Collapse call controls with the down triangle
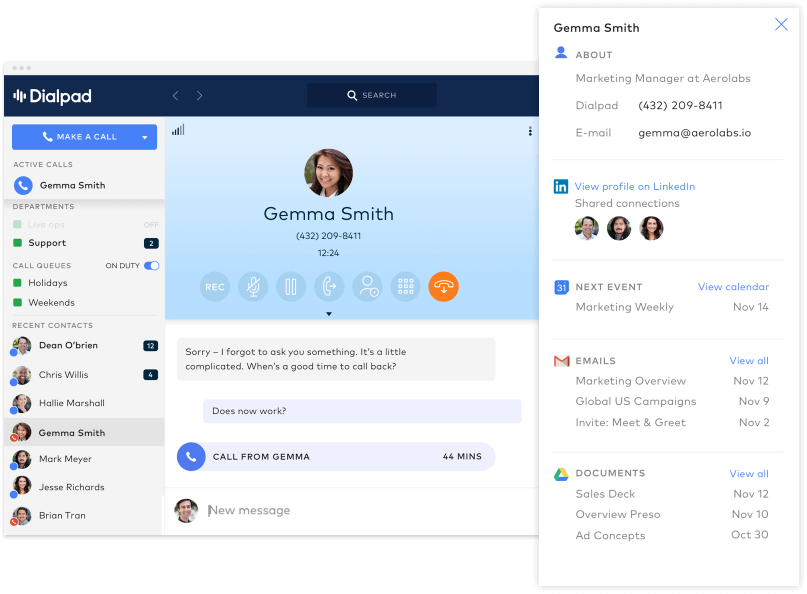 point(329,313)
